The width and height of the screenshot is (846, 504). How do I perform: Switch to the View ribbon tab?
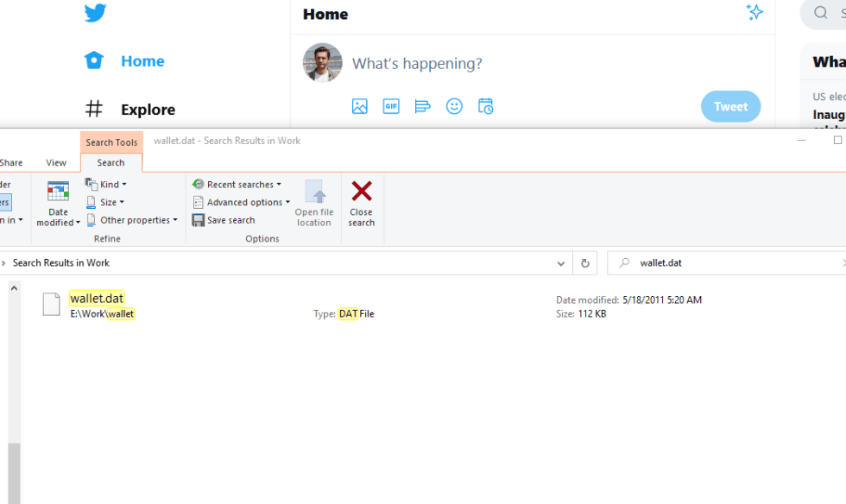coord(56,162)
